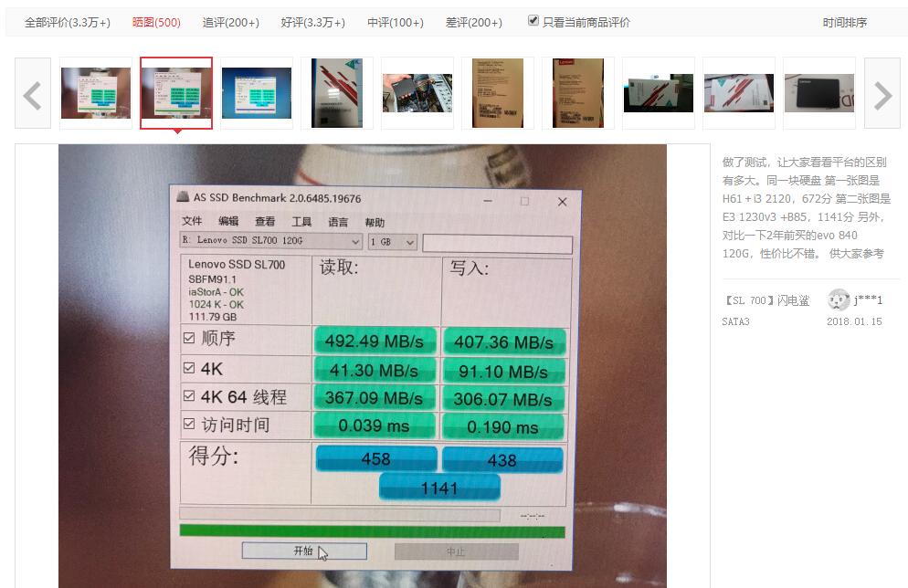908x588 pixels.
Task: Select the 差评(200+) review tab
Action: click(474, 22)
